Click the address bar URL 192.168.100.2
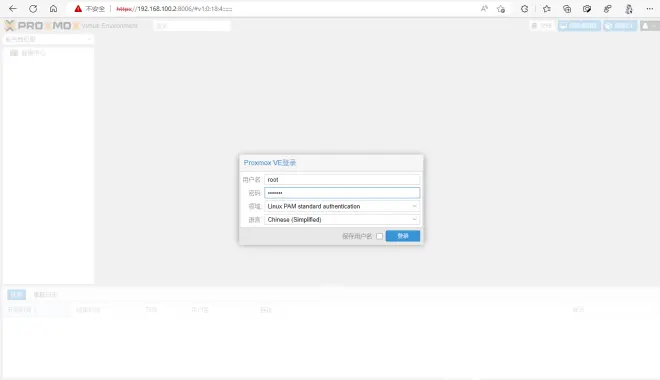 tap(174, 8)
